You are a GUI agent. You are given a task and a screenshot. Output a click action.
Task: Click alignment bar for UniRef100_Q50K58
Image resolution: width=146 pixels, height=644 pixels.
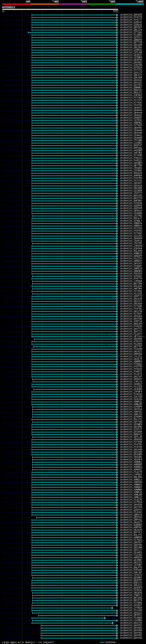pos(76,339)
